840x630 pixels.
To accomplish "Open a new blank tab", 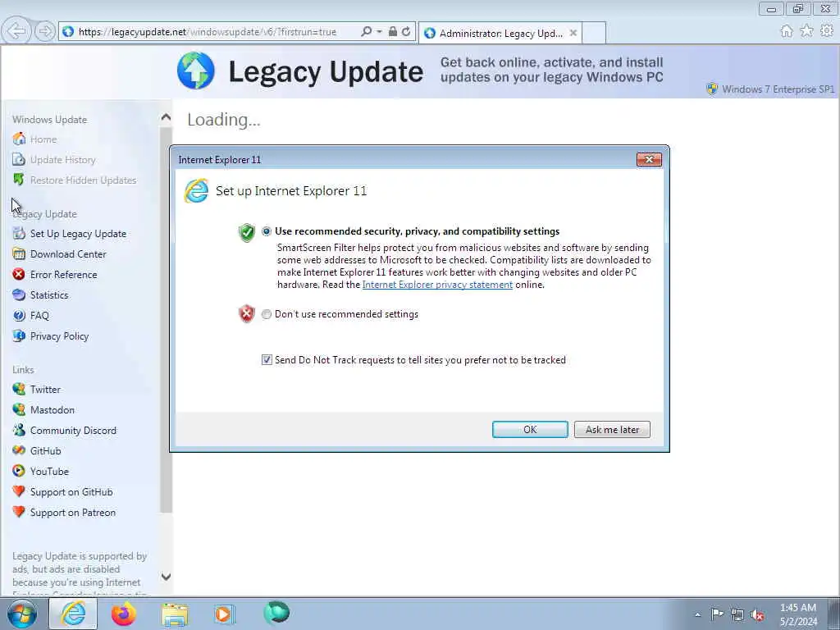I will 594,33.
